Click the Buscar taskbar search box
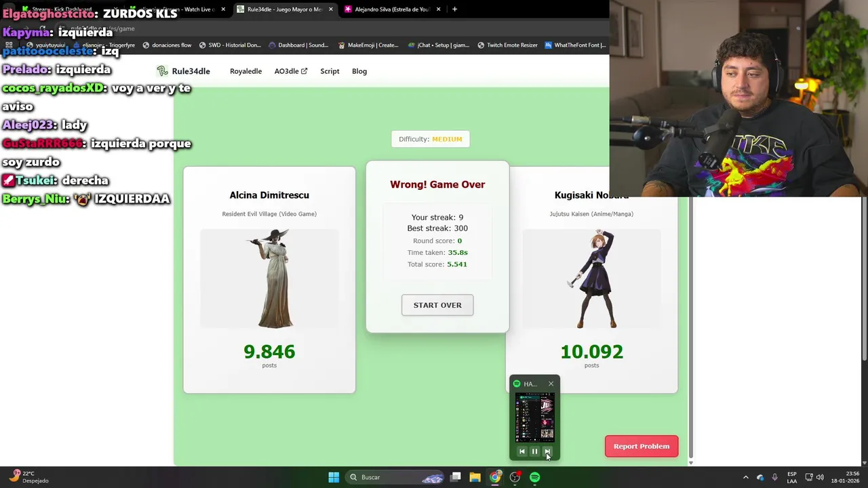868x488 pixels. 396,477
